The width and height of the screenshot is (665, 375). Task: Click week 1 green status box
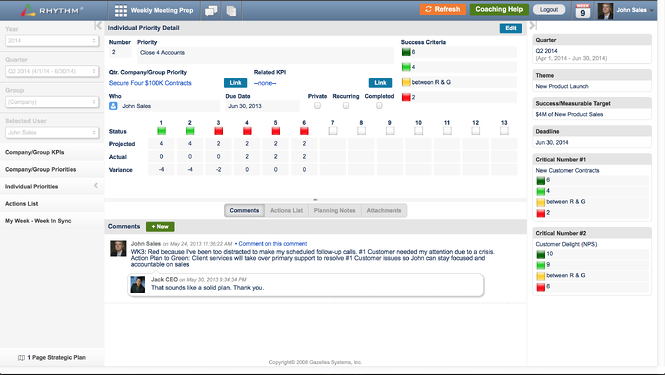coord(161,131)
